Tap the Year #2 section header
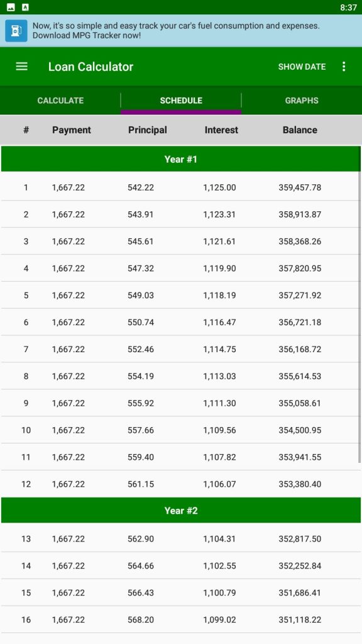 pyautogui.click(x=180, y=511)
